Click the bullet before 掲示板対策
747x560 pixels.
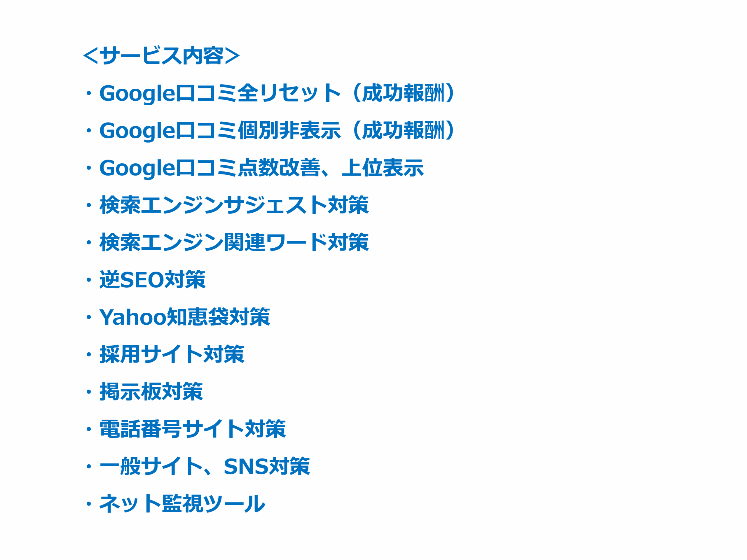click(88, 392)
